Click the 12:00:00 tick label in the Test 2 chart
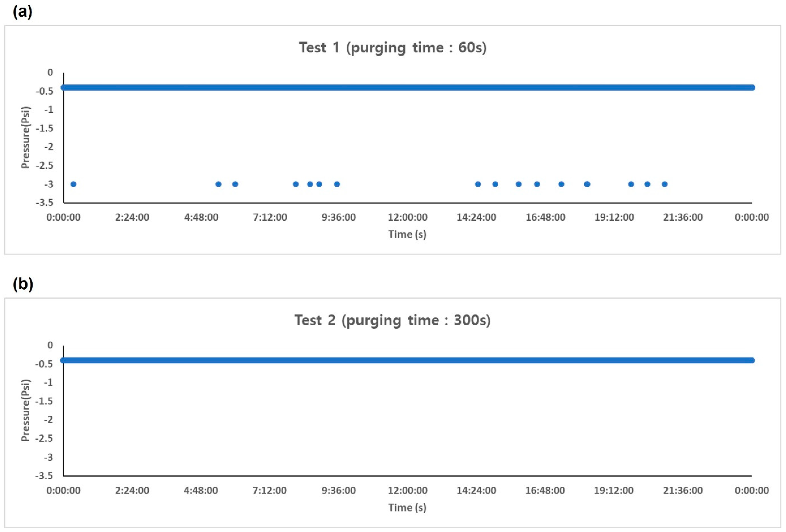The width and height of the screenshot is (786, 532). 408,490
